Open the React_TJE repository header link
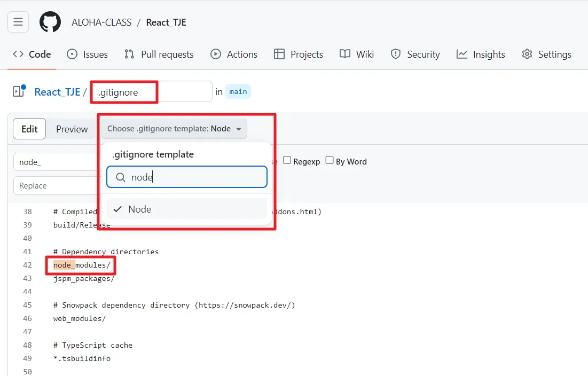This screenshot has height=376, width=588. pyautogui.click(x=166, y=22)
